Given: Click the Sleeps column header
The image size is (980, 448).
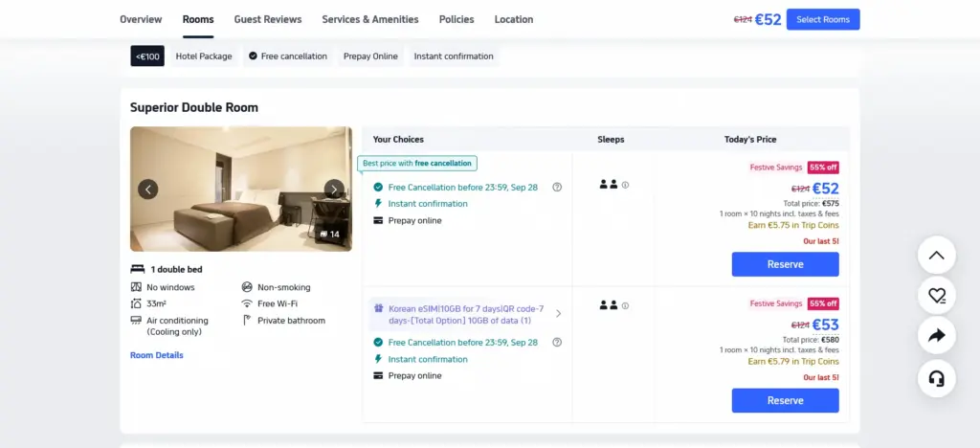Looking at the screenshot, I should pos(611,140).
